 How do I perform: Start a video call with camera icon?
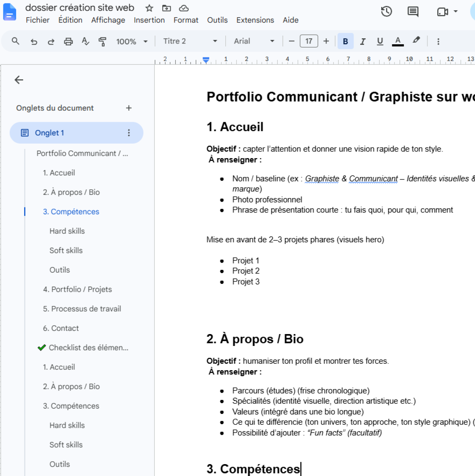[x=442, y=12]
